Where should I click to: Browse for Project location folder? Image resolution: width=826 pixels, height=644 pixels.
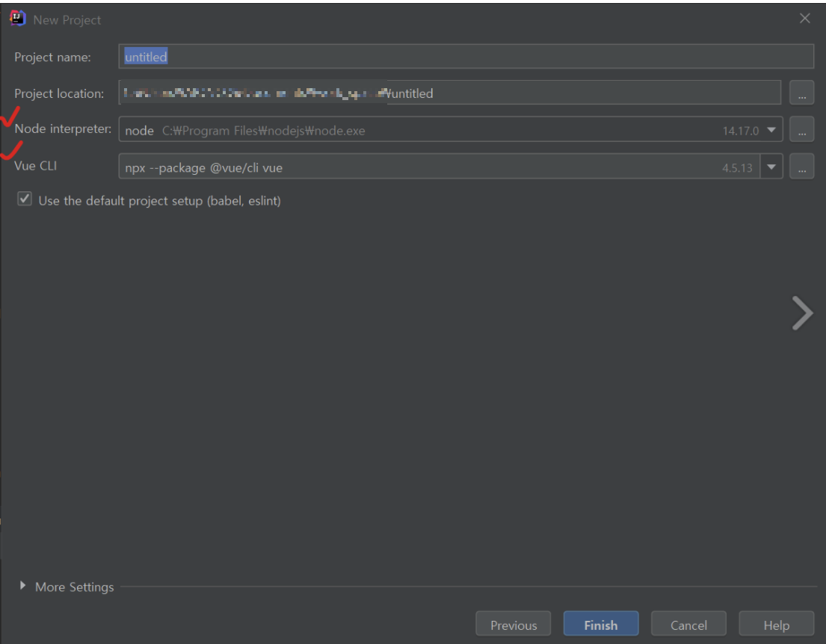pyautogui.click(x=801, y=93)
